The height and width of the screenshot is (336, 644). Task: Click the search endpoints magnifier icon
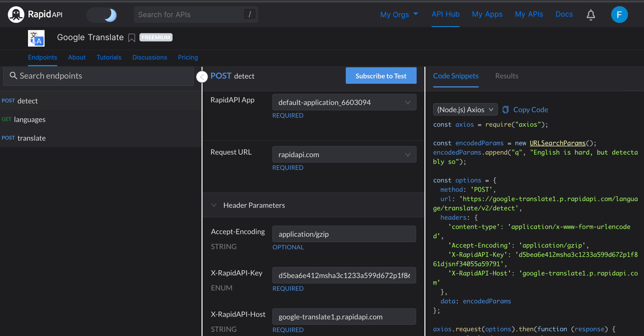[14, 76]
